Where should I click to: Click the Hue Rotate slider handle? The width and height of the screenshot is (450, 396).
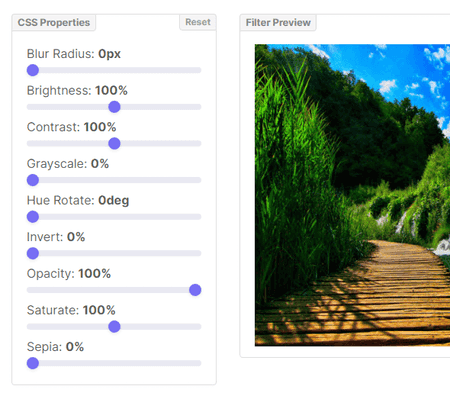(33, 217)
